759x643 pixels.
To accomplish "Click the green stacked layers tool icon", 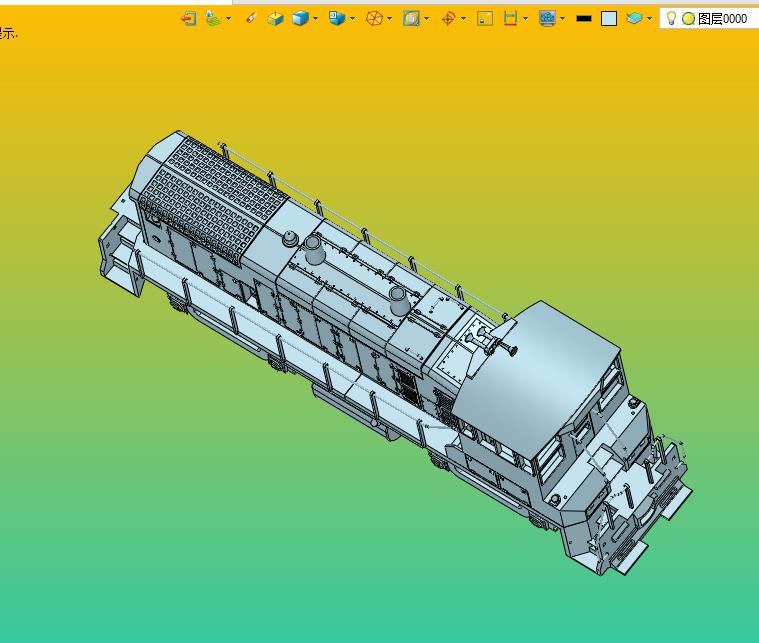I will pos(213,18).
